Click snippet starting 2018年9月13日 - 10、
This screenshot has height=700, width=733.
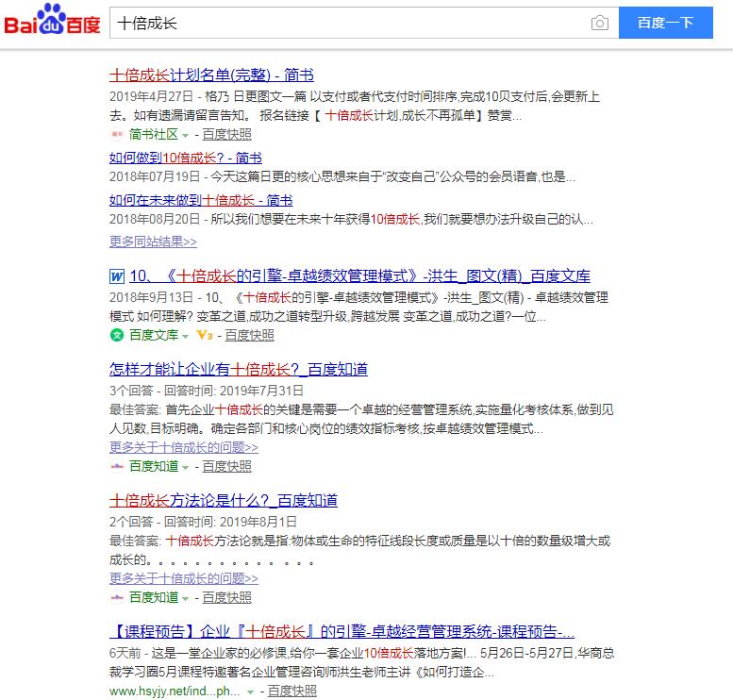pyautogui.click(x=359, y=307)
